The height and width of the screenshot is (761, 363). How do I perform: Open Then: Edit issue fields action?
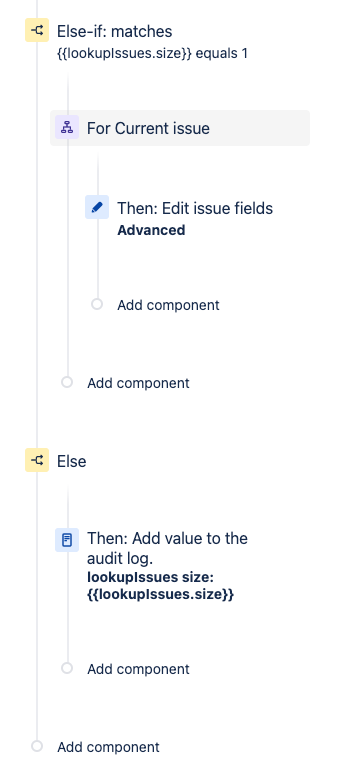point(195,208)
